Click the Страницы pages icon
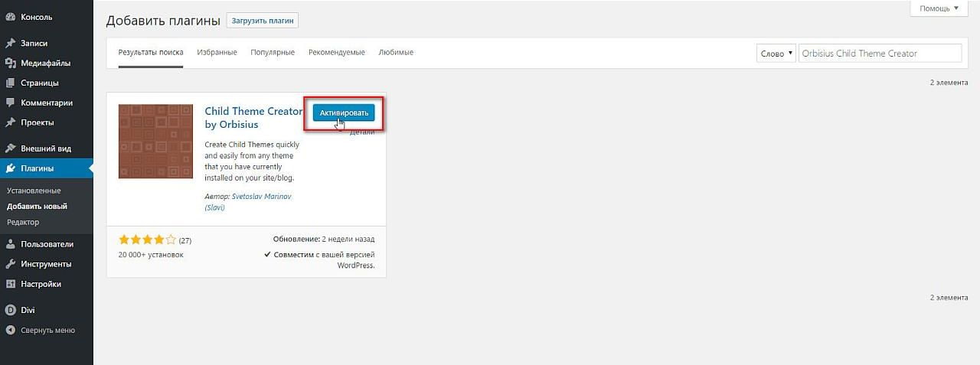 coord(11,83)
